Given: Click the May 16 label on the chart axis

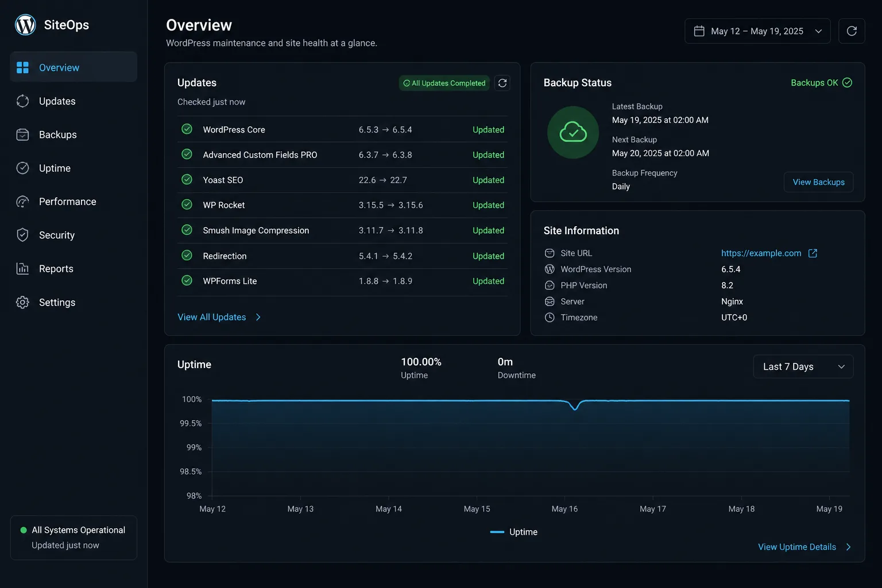Looking at the screenshot, I should (564, 509).
